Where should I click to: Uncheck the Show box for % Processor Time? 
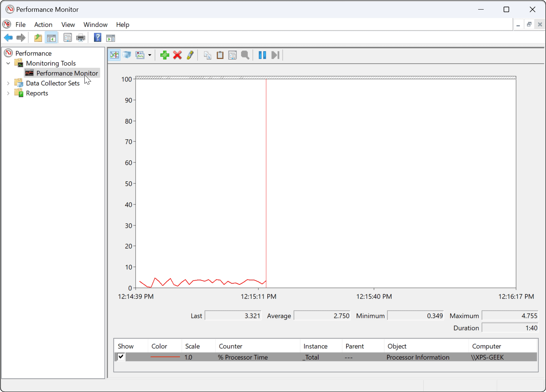click(x=121, y=357)
